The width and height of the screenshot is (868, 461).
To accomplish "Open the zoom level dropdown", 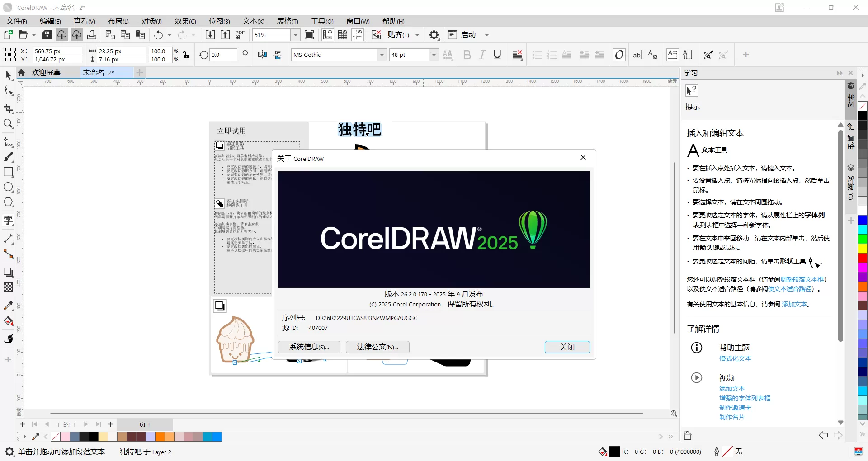I will point(295,35).
